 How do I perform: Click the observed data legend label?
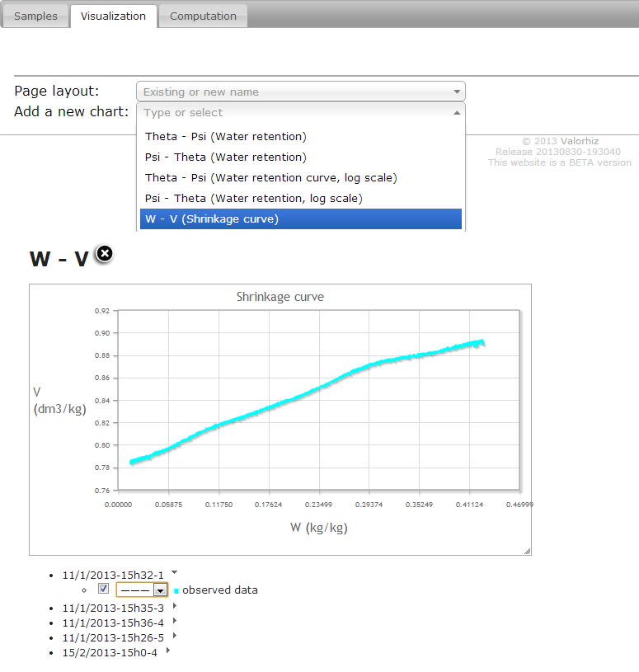pos(220,590)
